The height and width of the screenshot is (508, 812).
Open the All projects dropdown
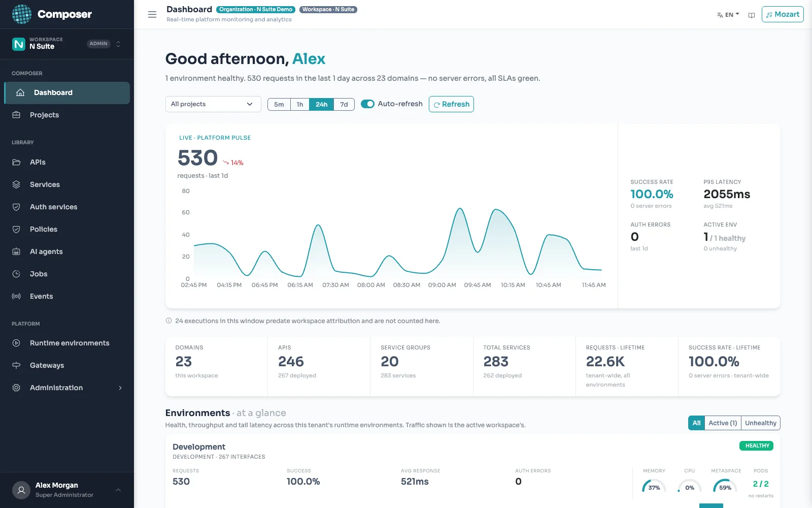coord(213,104)
